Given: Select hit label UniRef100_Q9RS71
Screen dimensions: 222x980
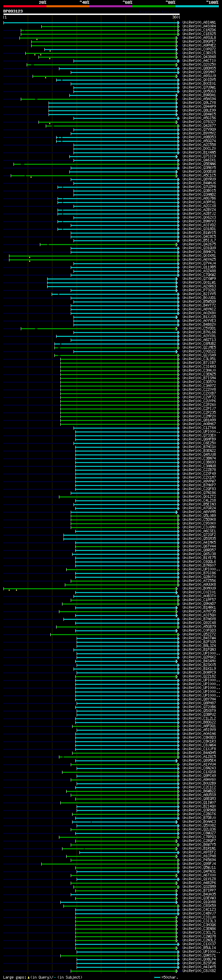Looking at the screenshot, I should (199, 955).
